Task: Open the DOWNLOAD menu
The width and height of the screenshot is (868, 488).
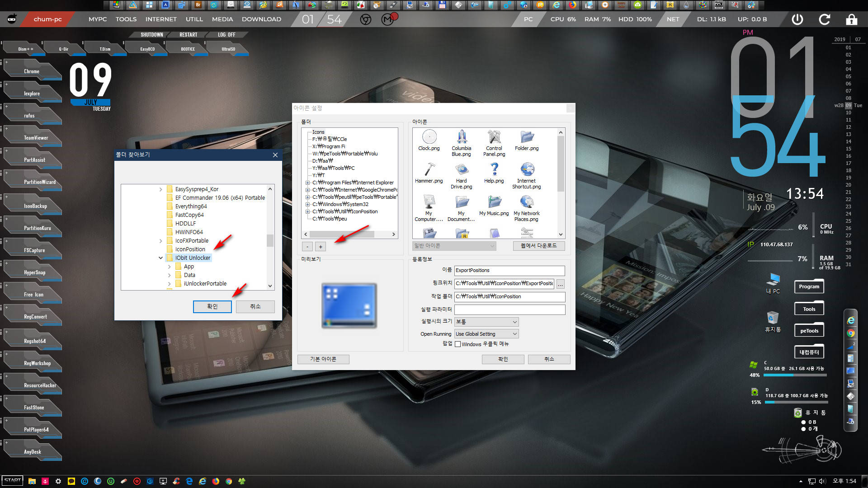Action: 261,19
